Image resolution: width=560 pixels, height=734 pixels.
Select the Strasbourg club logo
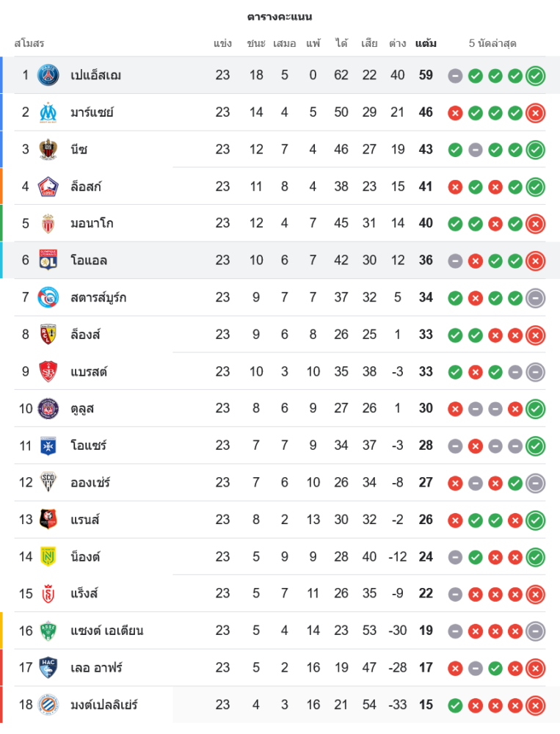click(48, 297)
